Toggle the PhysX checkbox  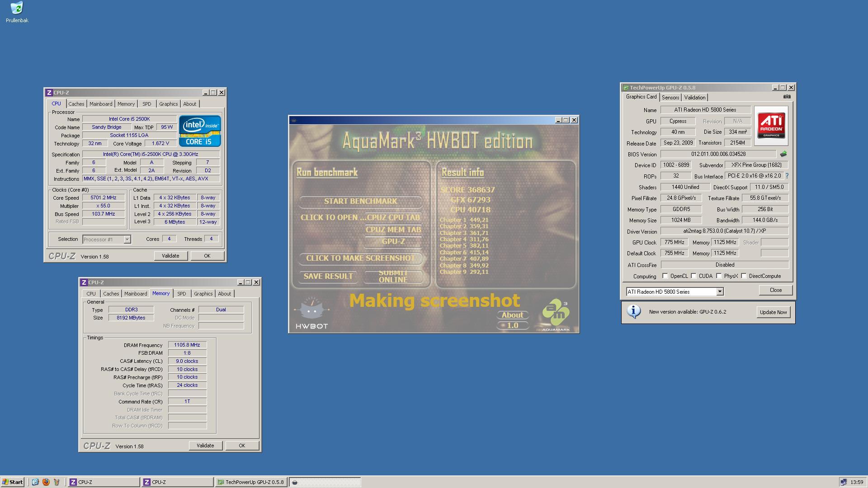coord(719,276)
